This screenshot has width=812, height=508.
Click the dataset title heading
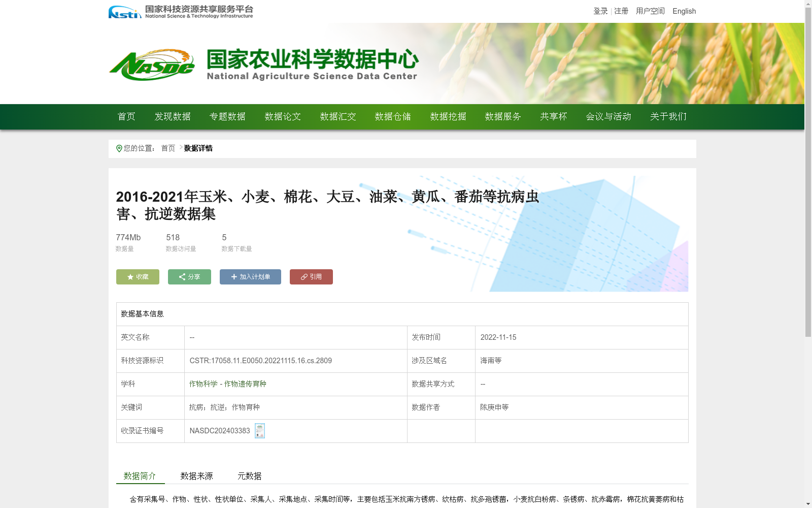click(327, 205)
